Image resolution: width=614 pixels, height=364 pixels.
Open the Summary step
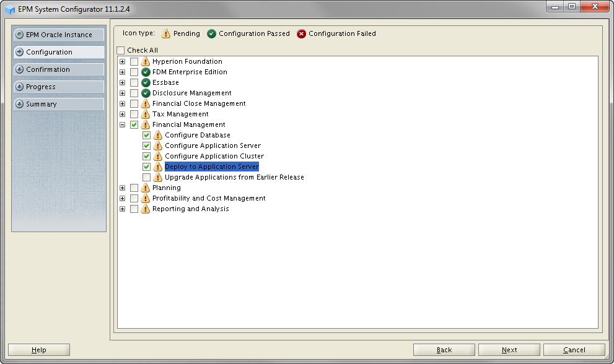[59, 104]
